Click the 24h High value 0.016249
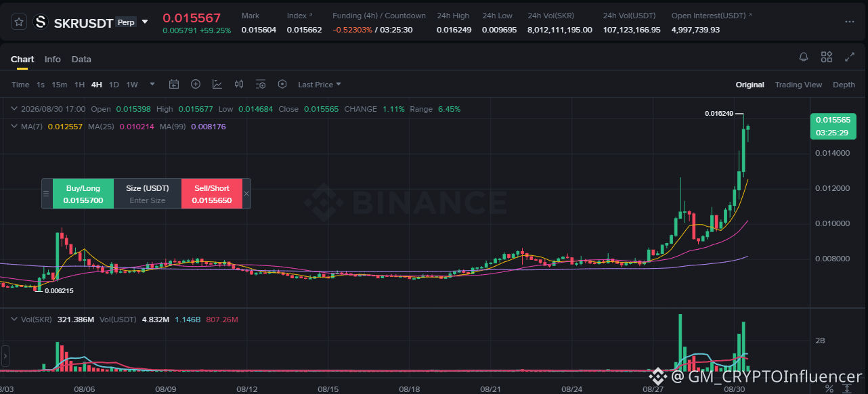 point(454,30)
